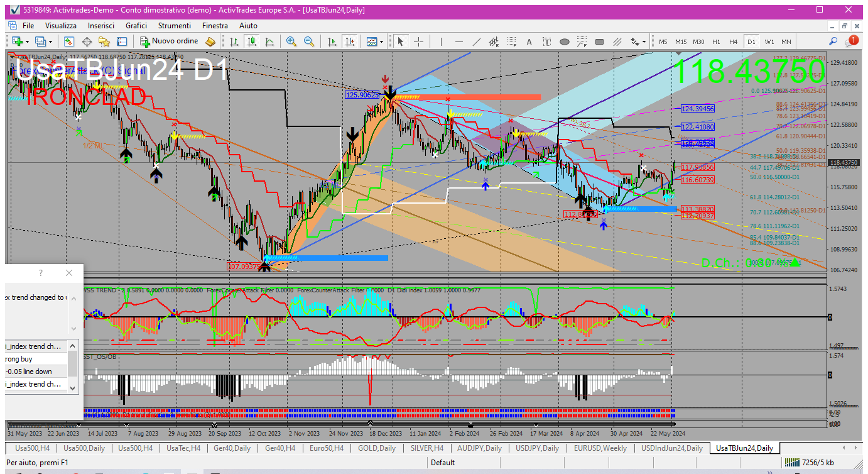868x474 pixels.
Task: Select the equidistant channel tool
Action: pos(494,41)
